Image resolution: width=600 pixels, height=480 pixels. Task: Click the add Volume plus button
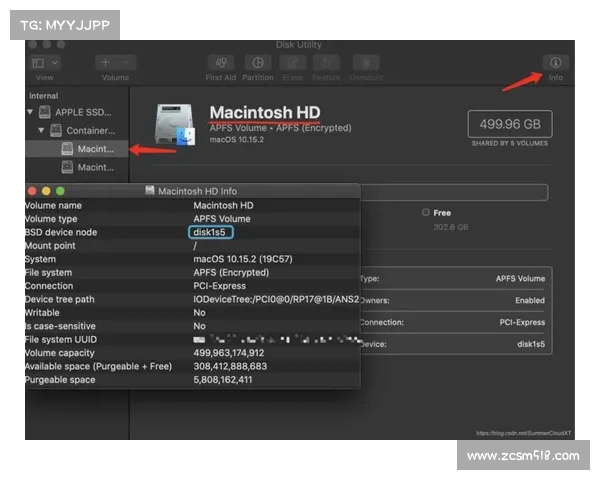coord(106,62)
